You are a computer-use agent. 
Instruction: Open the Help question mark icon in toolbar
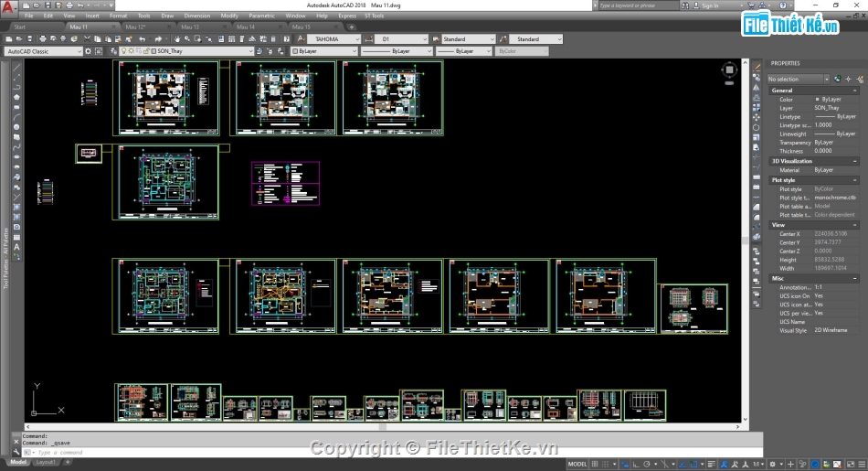[286, 38]
